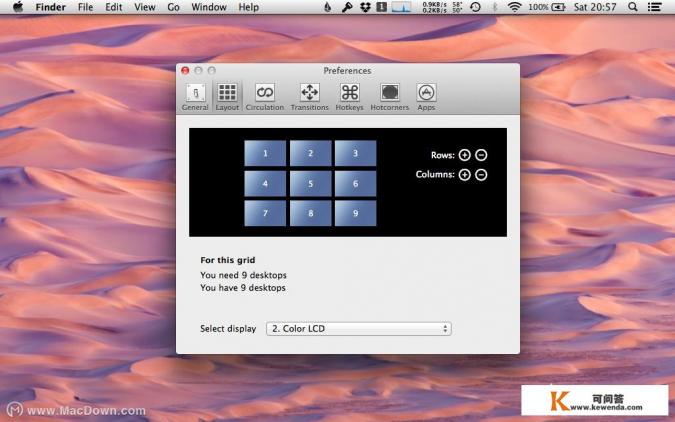Click the Bluetooth status icon
Image resolution: width=675 pixels, height=422 pixels.
click(x=495, y=7)
